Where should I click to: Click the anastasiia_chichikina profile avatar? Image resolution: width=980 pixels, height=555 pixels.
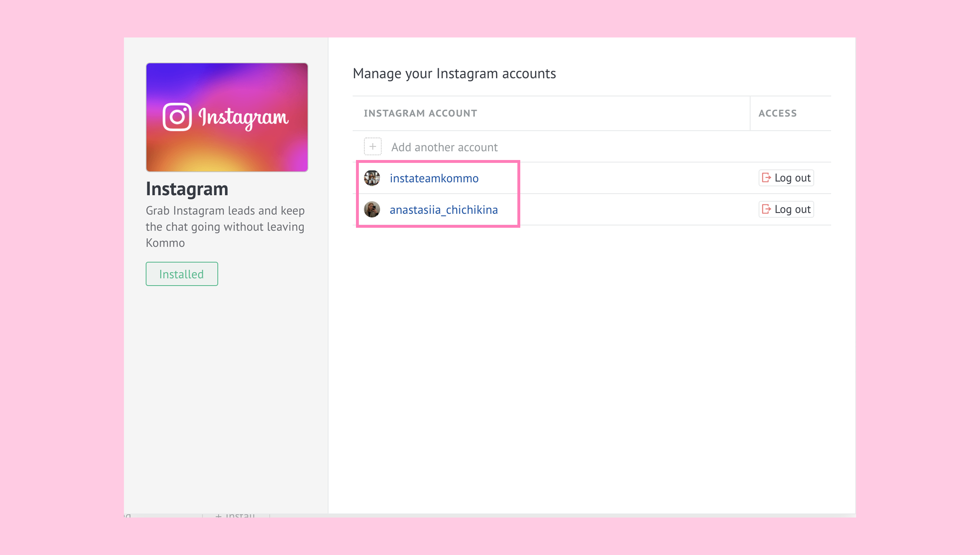pyautogui.click(x=372, y=209)
